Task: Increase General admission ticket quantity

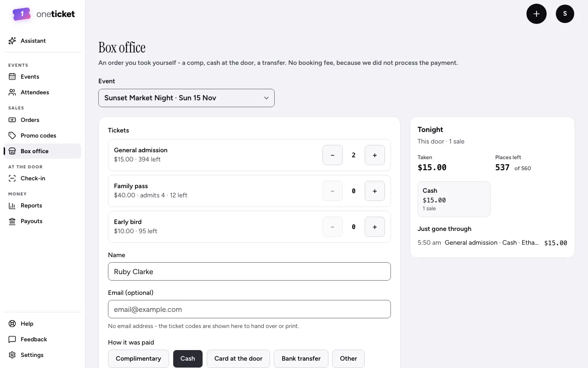Action: tap(375, 155)
